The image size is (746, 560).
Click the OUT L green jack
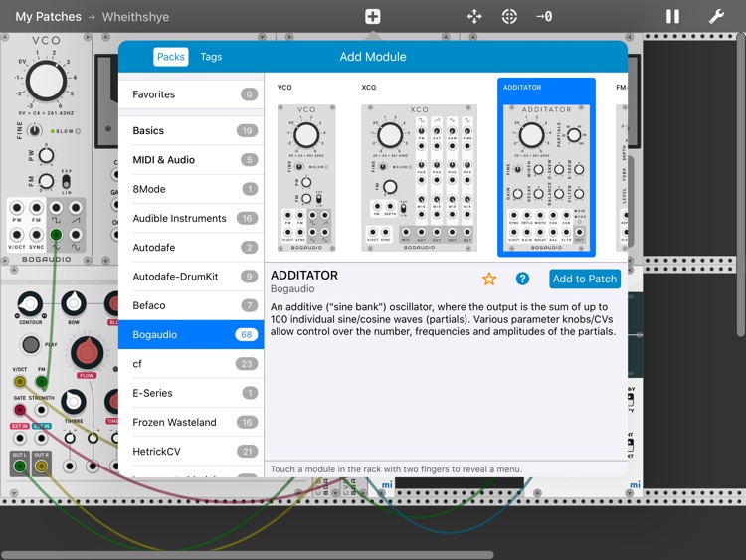(x=20, y=466)
